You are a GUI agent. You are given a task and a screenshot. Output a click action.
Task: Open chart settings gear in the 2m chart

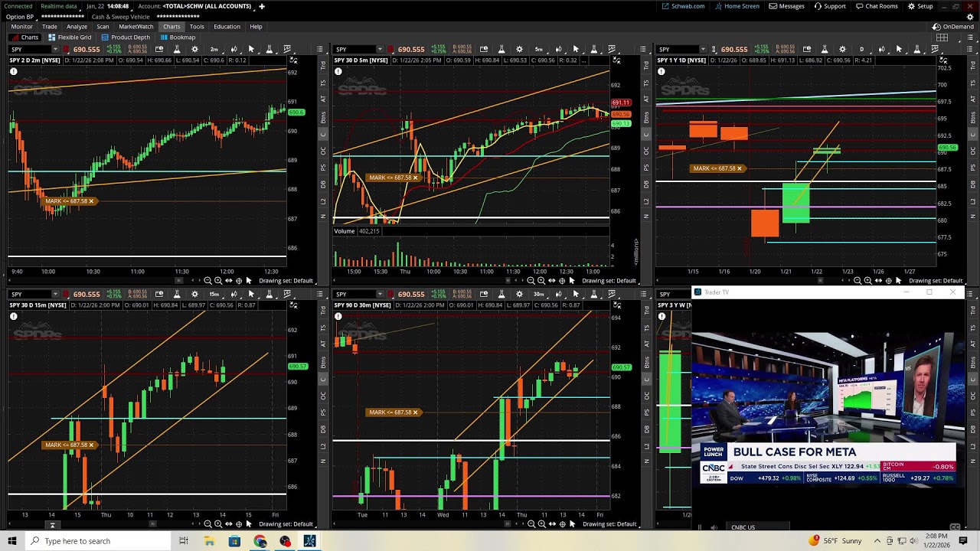point(194,49)
